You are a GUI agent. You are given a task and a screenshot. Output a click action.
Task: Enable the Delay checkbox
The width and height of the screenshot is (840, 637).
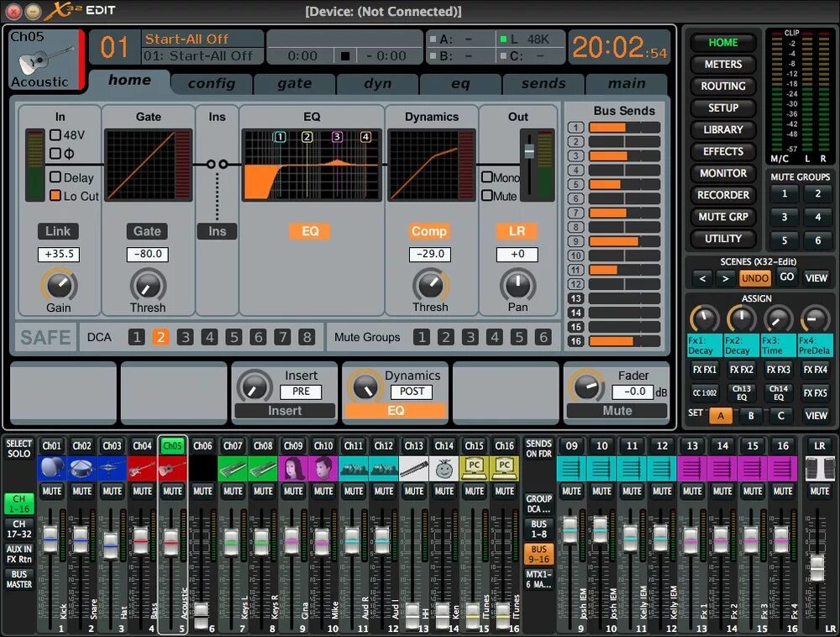tap(55, 176)
